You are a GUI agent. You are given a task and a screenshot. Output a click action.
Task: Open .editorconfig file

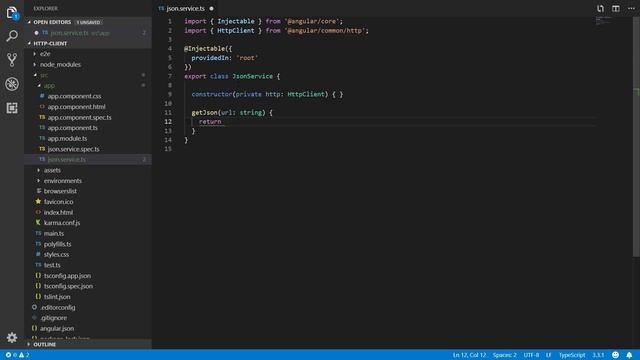[57, 307]
